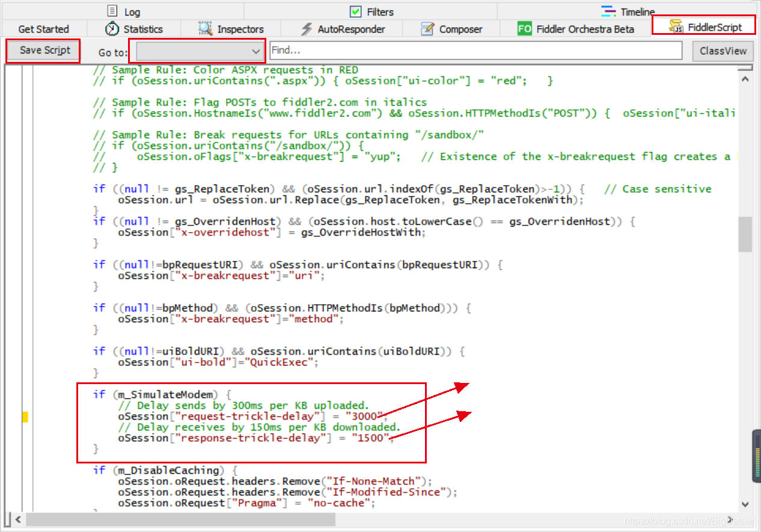Save the script with Save Script button
761x532 pixels.
[45, 50]
